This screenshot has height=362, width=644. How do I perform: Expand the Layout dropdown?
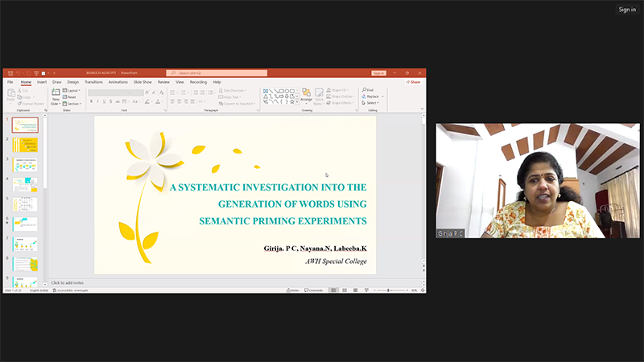[73, 91]
